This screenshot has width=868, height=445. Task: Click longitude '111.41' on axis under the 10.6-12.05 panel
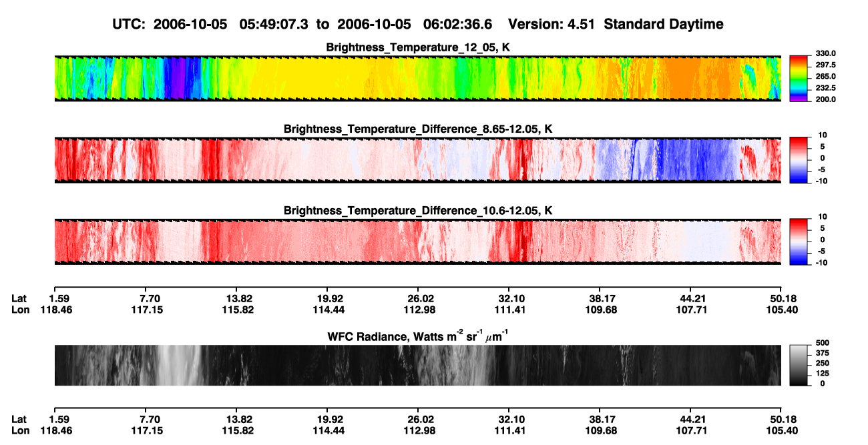tap(511, 310)
